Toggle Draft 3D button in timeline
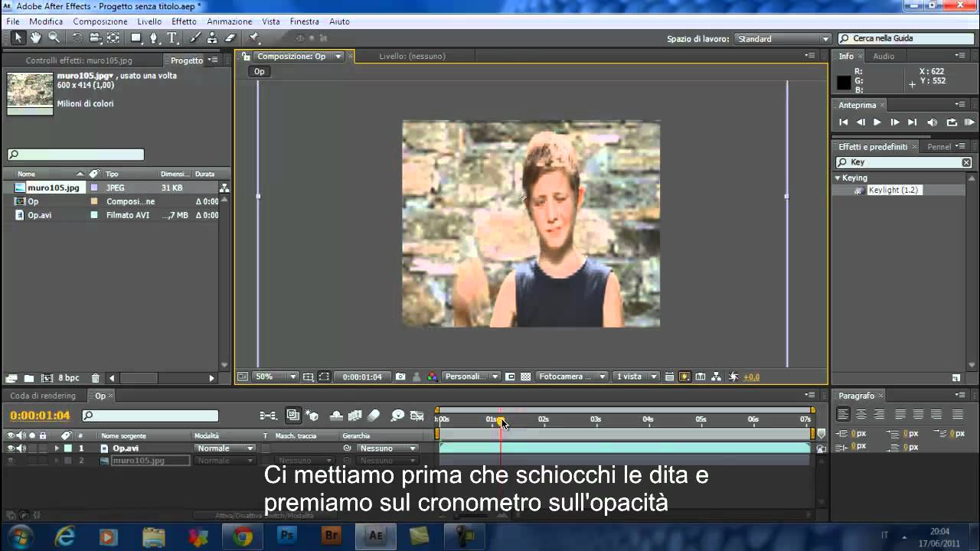Image resolution: width=980 pixels, height=551 pixels. [x=312, y=416]
